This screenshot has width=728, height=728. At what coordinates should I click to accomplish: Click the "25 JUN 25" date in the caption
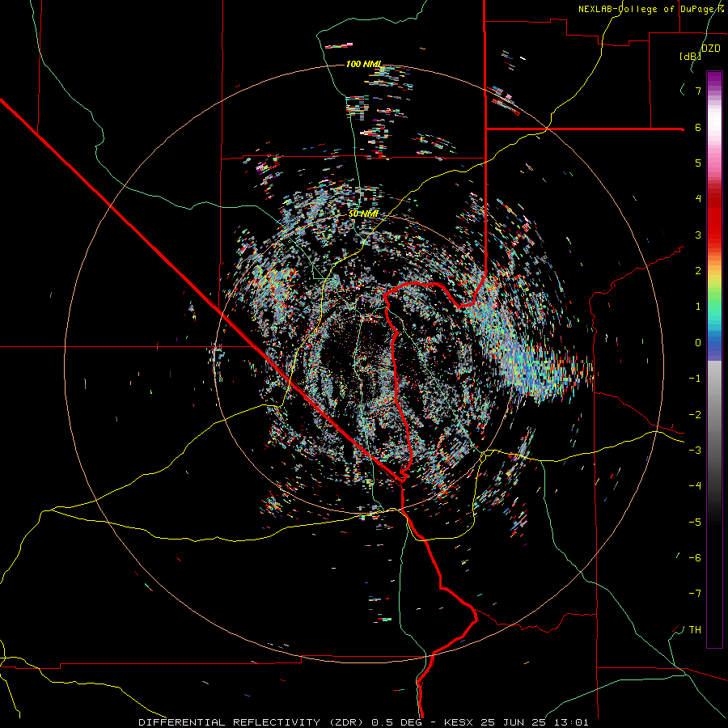(514, 722)
